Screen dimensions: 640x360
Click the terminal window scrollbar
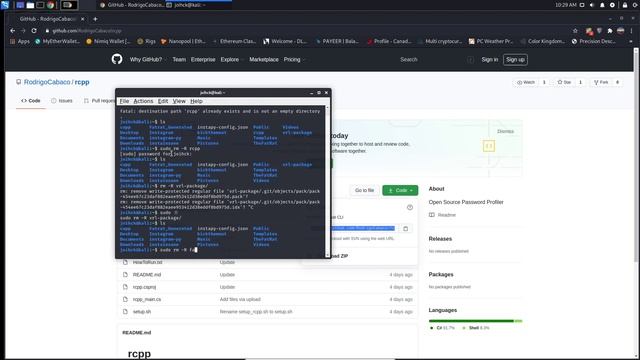pyautogui.click(x=327, y=181)
